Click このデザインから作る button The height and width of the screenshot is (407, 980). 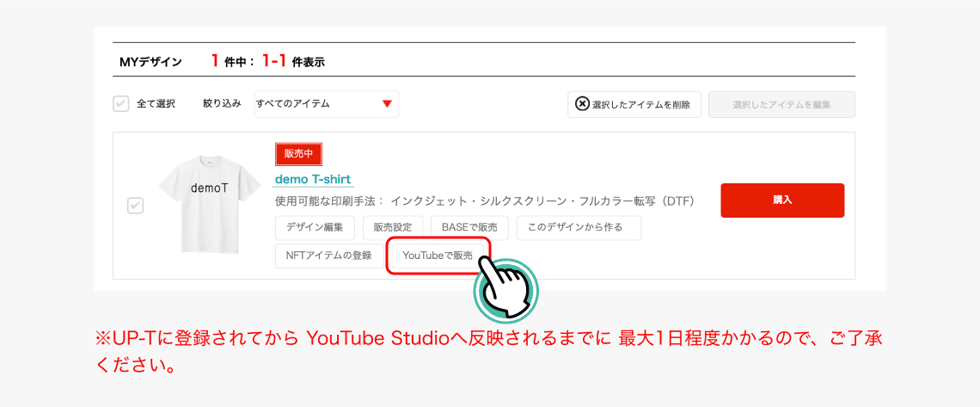tap(579, 228)
